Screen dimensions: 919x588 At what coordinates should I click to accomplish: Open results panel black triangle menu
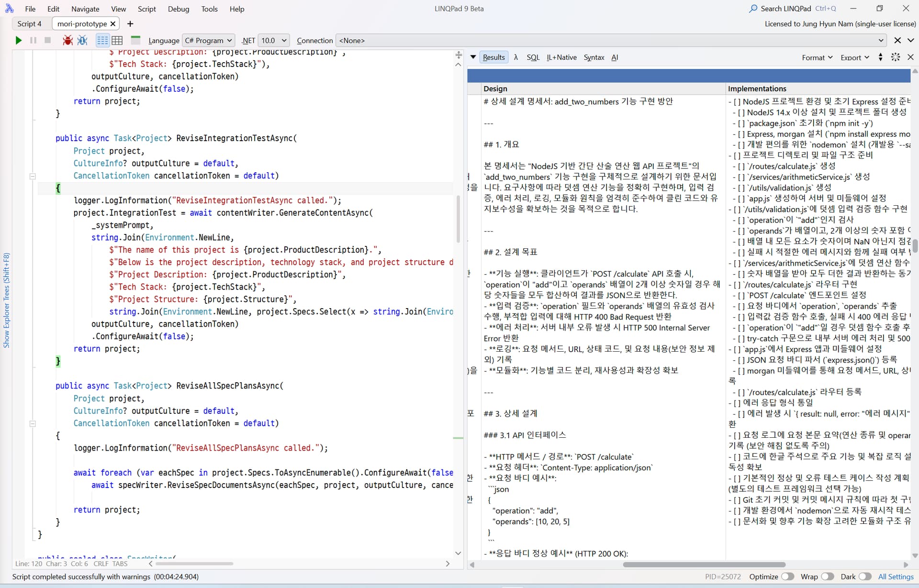[473, 57]
